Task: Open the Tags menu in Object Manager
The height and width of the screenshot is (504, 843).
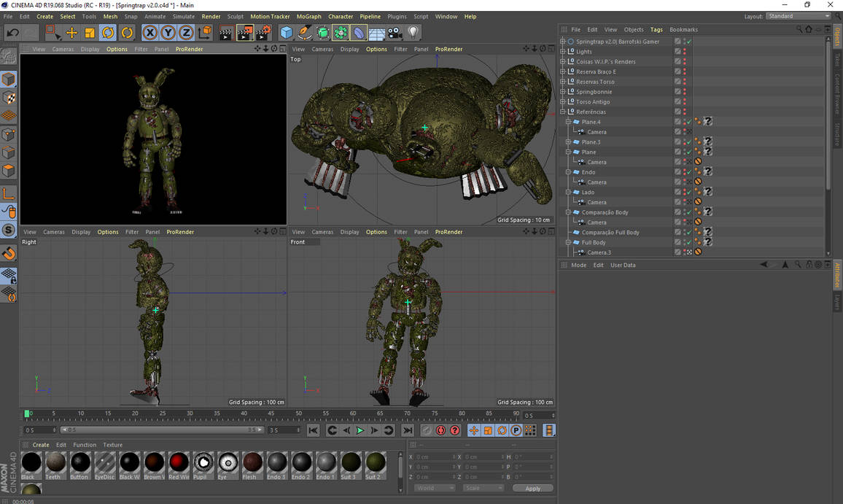Action: [x=656, y=30]
